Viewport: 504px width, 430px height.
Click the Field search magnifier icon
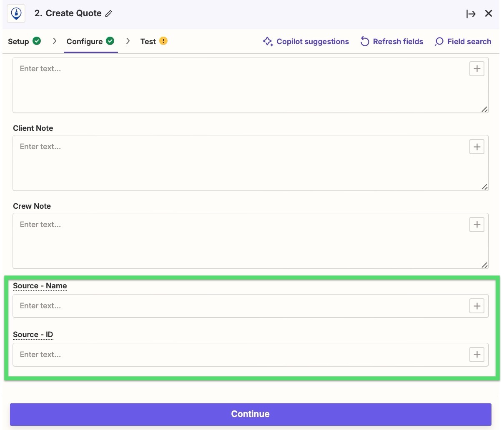pos(439,42)
